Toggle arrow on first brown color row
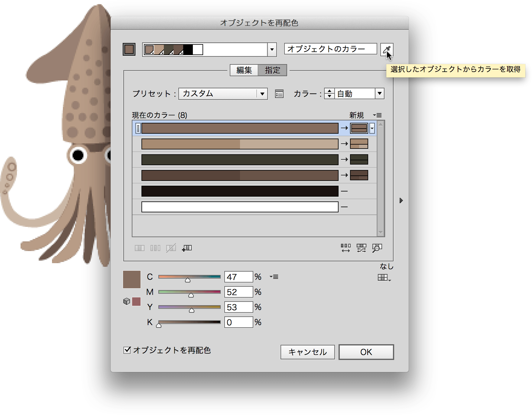Image resolution: width=532 pixels, height=415 pixels. tap(344, 128)
